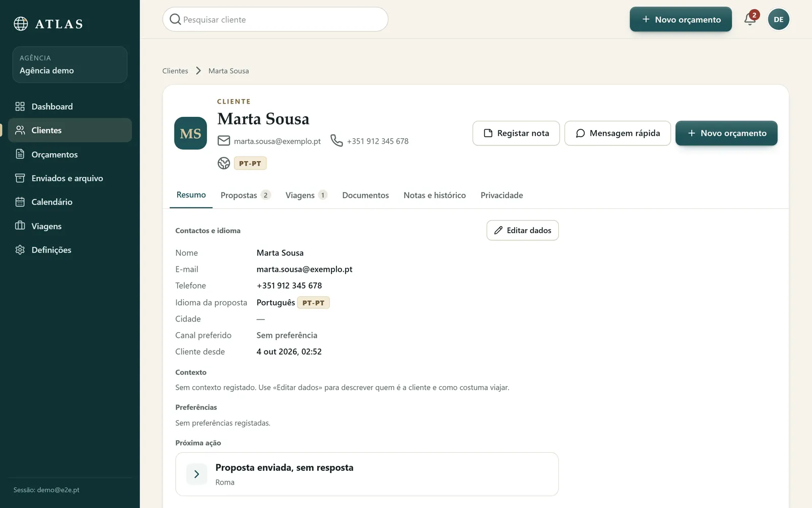Click the Marta Sousa breadcrumb item
The height and width of the screenshot is (508, 812).
(228, 71)
